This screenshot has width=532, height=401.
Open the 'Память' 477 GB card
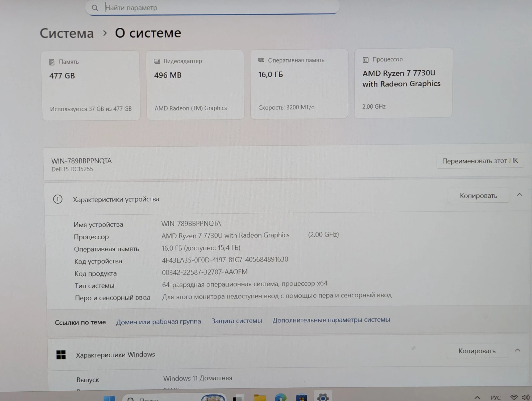tap(91, 86)
